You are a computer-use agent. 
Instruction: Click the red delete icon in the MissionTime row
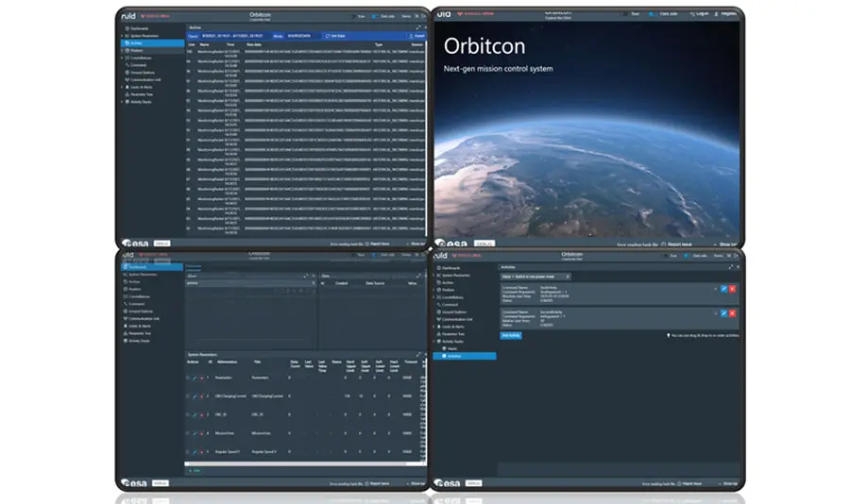click(x=201, y=431)
